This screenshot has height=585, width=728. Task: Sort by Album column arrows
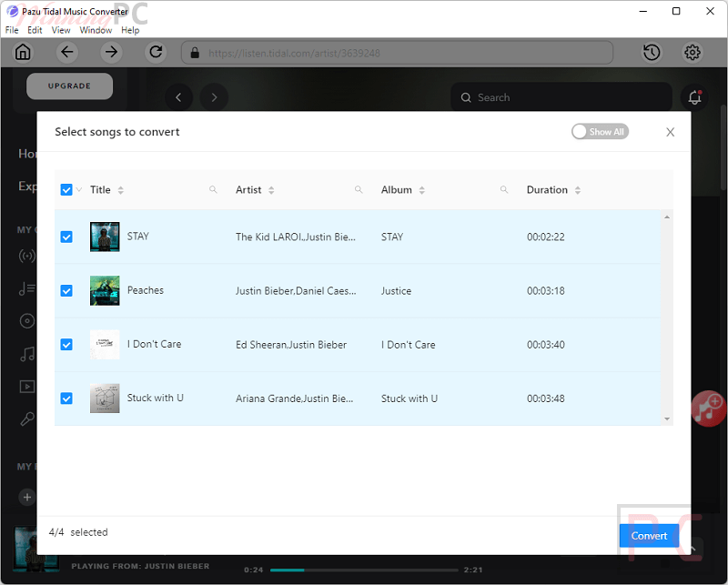tap(421, 190)
